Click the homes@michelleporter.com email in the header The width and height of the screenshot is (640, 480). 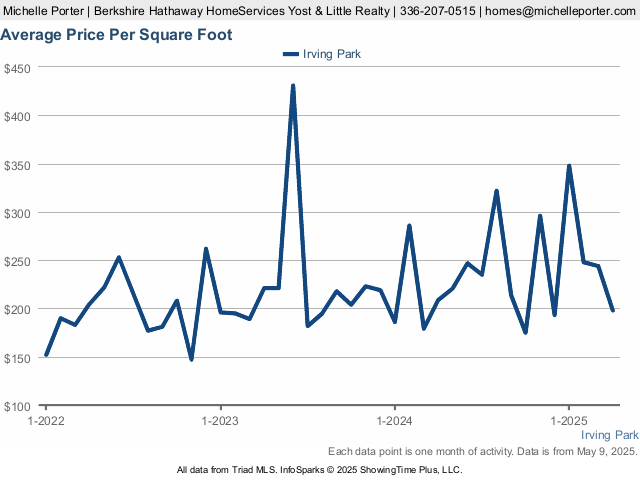pyautogui.click(x=560, y=11)
